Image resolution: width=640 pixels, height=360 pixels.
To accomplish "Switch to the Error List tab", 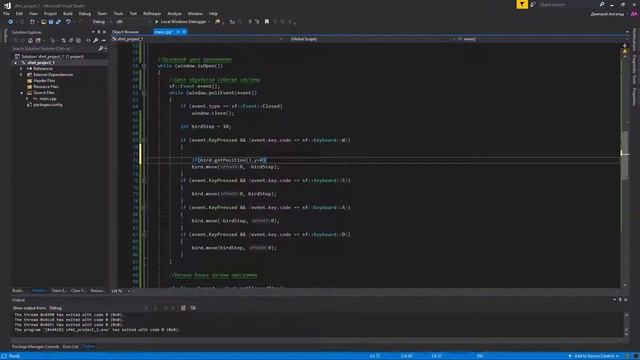I will pos(71,347).
